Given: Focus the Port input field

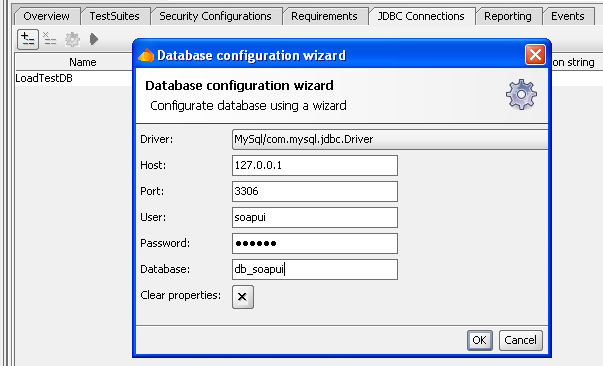Looking at the screenshot, I should pos(315,191).
